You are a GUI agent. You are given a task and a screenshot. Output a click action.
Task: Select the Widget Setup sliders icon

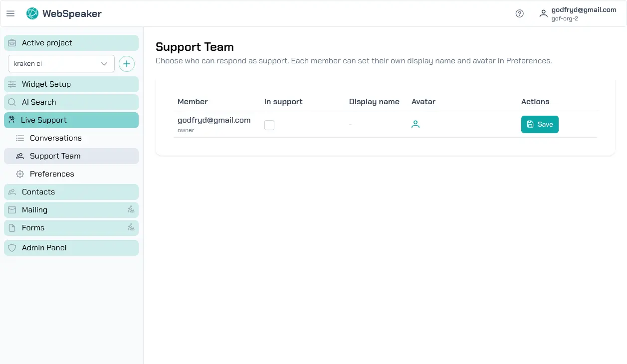tap(12, 84)
